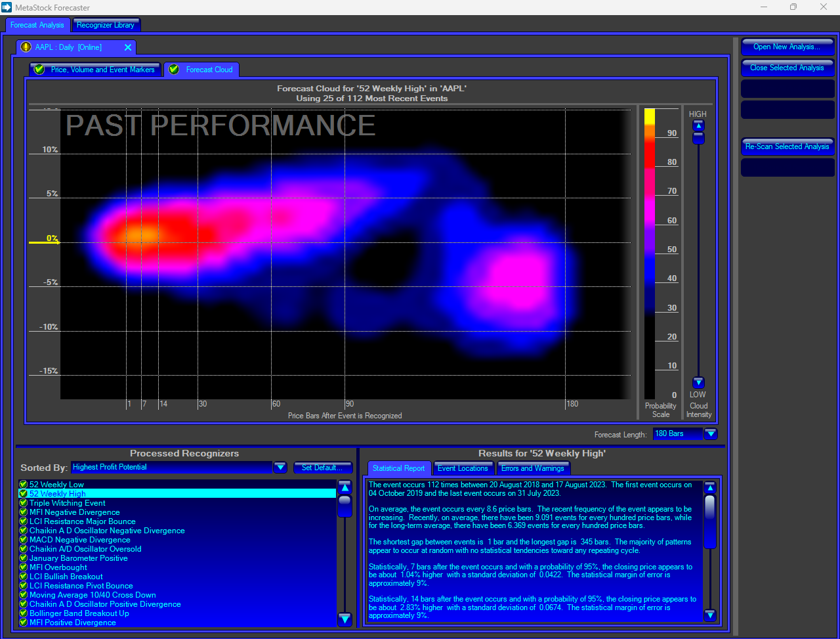Open the Price, Volume and Event Markers tab
The height and width of the screenshot is (639, 840).
click(x=96, y=69)
